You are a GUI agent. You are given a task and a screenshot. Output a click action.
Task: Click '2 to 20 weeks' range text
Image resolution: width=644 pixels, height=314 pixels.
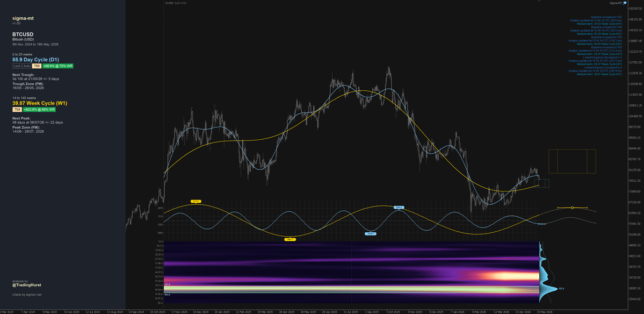[x=22, y=54]
